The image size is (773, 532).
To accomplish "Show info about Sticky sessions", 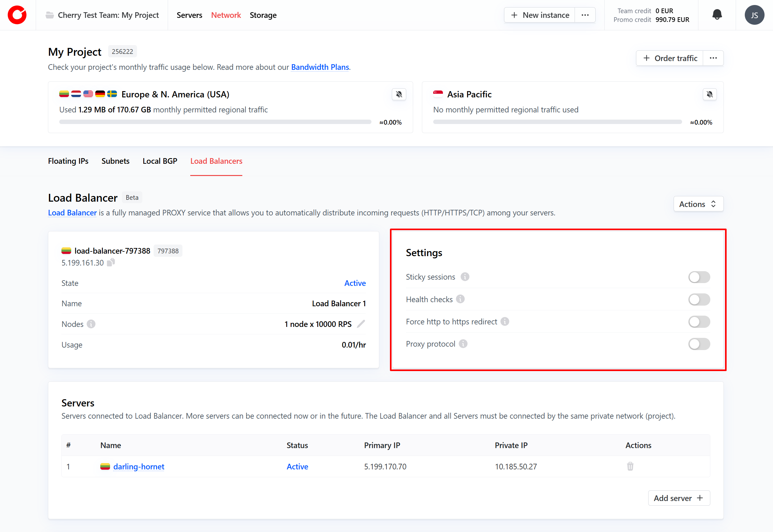I will 465,277.
